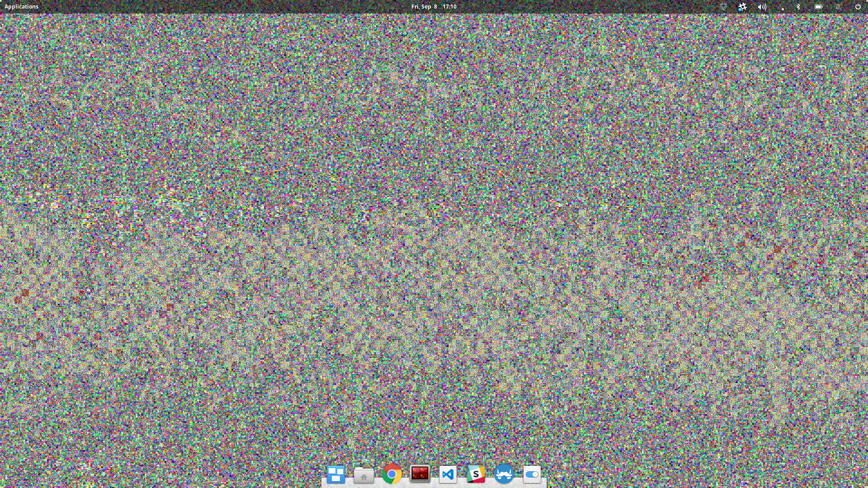Open System Settings from the dock
The width and height of the screenshot is (868, 488).
[x=532, y=474]
